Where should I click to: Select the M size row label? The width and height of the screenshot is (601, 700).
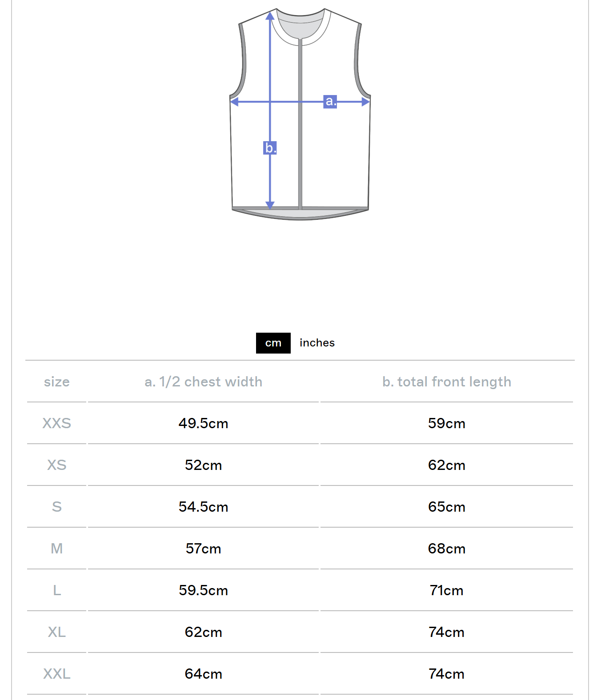[x=56, y=549]
